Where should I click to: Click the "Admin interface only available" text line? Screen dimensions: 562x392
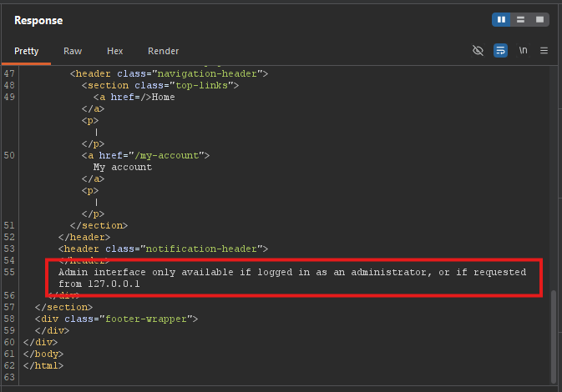tap(292, 273)
